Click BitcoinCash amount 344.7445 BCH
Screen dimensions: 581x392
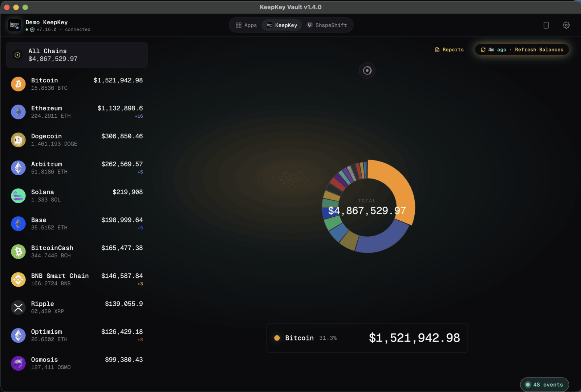(x=51, y=256)
